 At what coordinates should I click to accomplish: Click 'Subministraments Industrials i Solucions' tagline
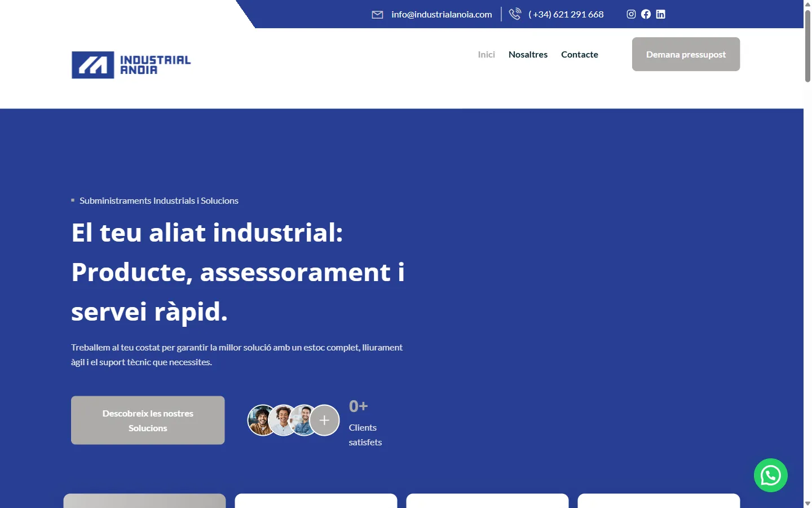click(x=159, y=201)
